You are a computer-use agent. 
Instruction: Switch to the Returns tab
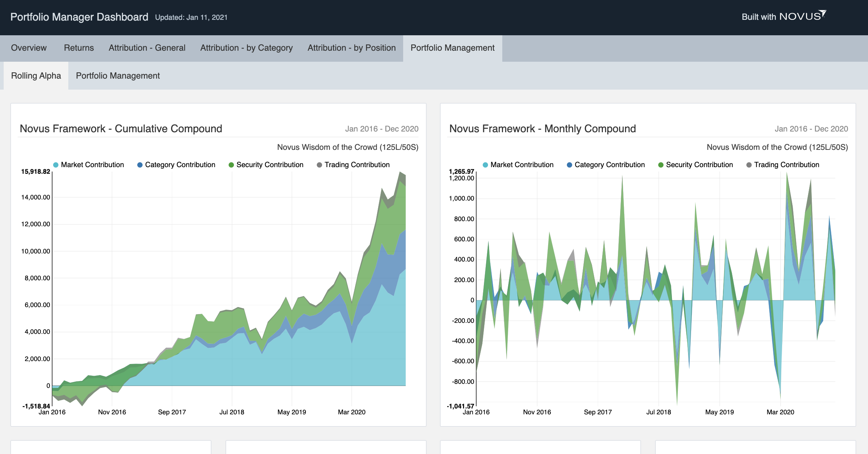(x=79, y=48)
